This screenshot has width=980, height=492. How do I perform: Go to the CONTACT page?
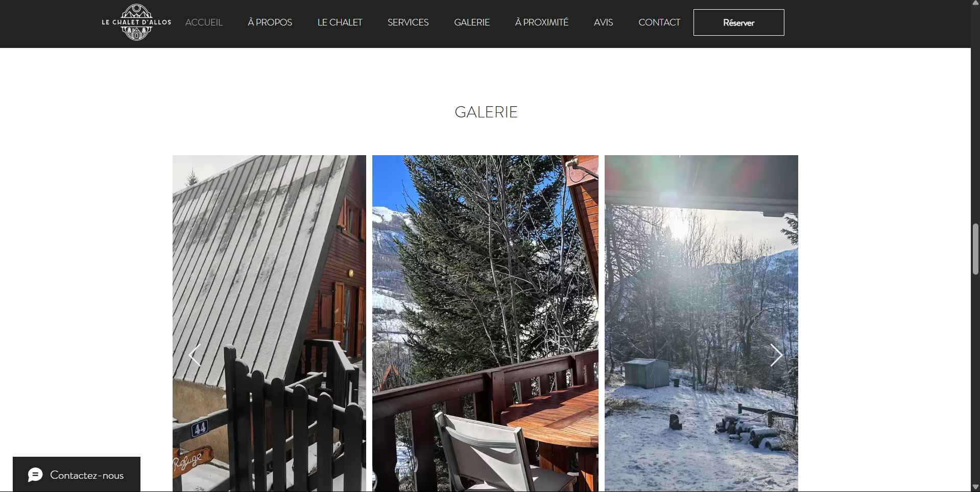(x=659, y=22)
